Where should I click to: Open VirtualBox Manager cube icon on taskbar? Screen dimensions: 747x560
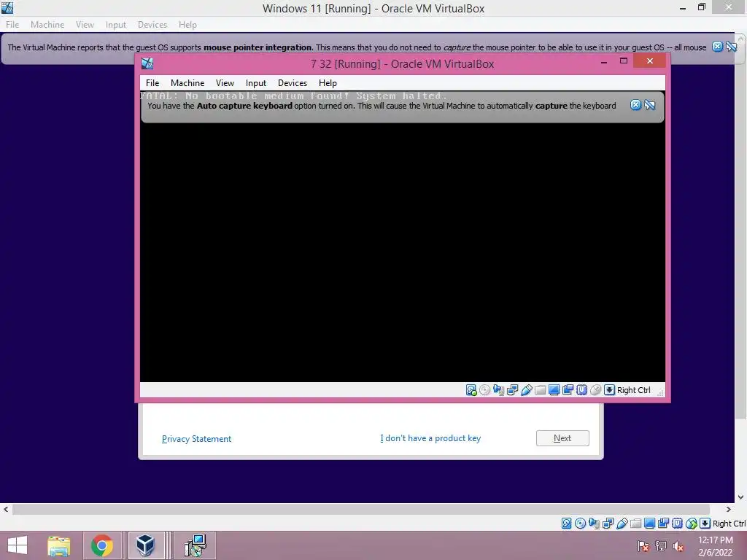[145, 545]
